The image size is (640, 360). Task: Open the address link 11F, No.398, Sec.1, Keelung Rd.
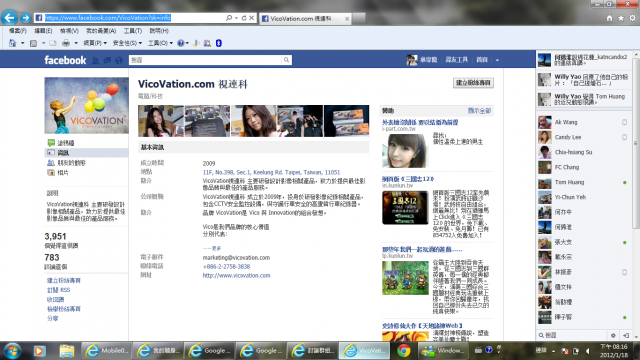coord(271,172)
